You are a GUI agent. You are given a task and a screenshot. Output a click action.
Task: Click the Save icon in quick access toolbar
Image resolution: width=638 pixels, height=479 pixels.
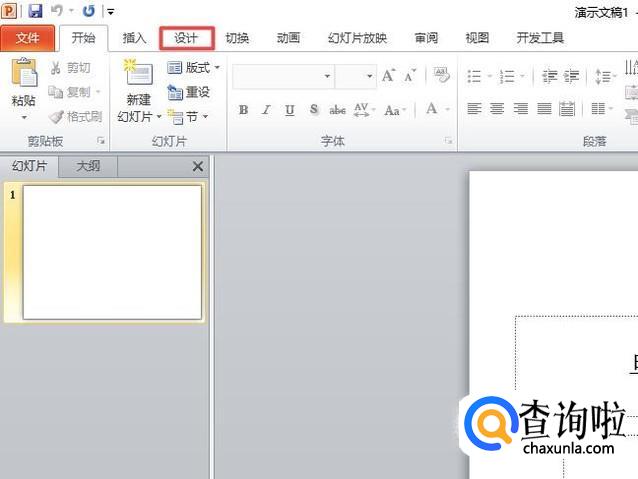click(35, 11)
